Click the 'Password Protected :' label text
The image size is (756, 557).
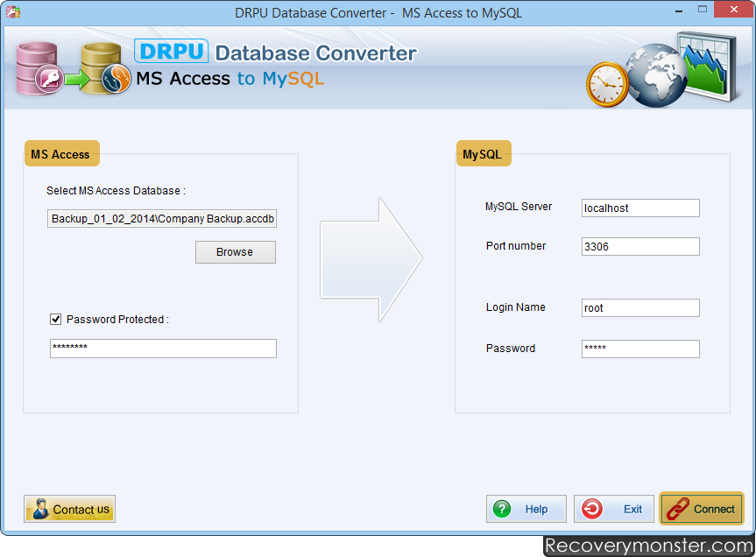pyautogui.click(x=117, y=320)
